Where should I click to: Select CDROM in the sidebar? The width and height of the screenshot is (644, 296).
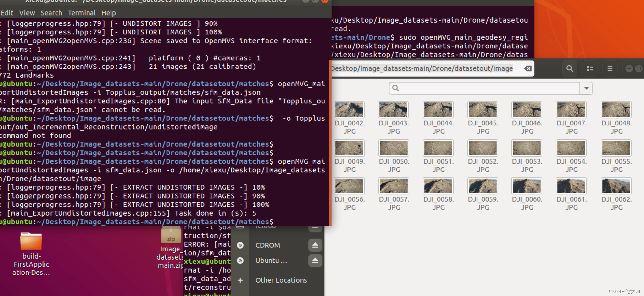(x=267, y=245)
